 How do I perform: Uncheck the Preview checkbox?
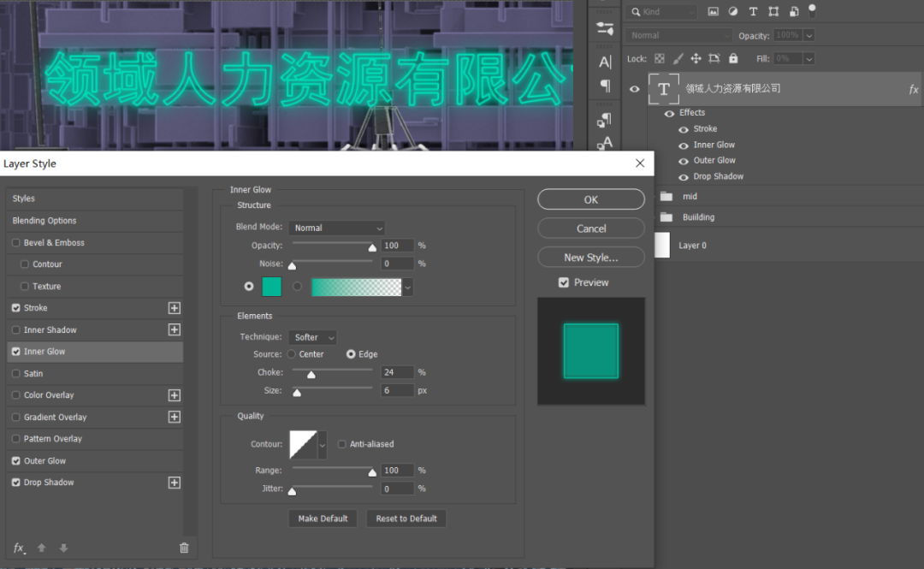tap(564, 282)
